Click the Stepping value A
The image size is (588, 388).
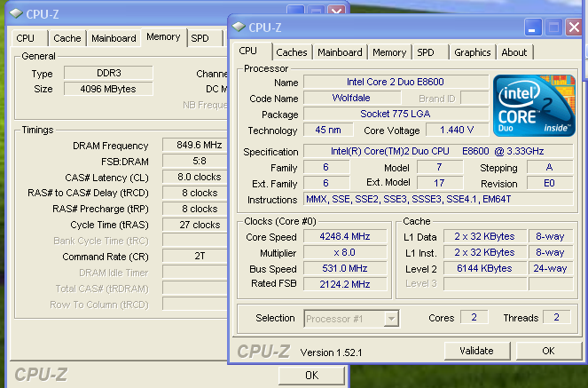550,167
